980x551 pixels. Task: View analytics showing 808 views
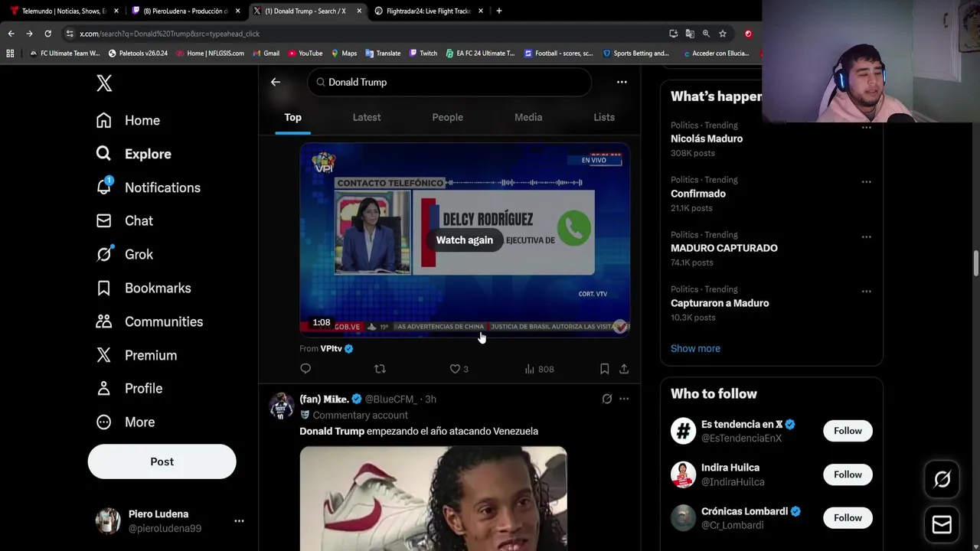pyautogui.click(x=539, y=369)
